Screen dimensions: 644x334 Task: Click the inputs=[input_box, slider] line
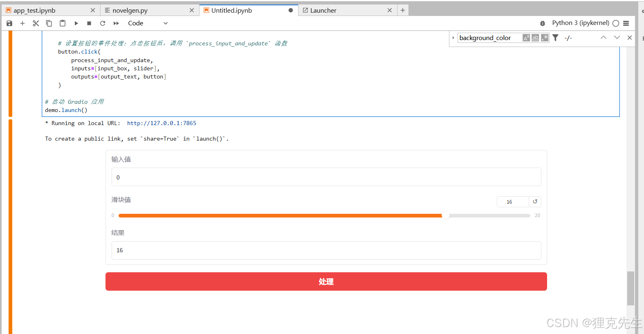point(115,69)
